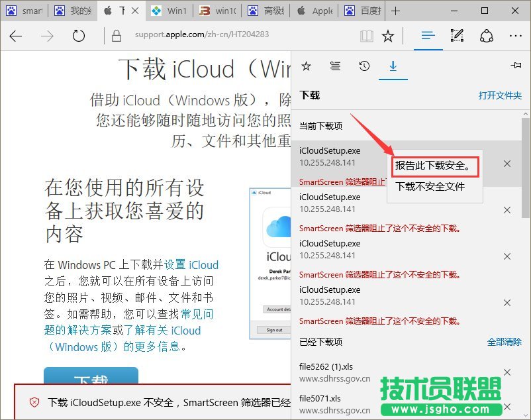
Task: Show Reading list in hub panel
Action: point(335,66)
